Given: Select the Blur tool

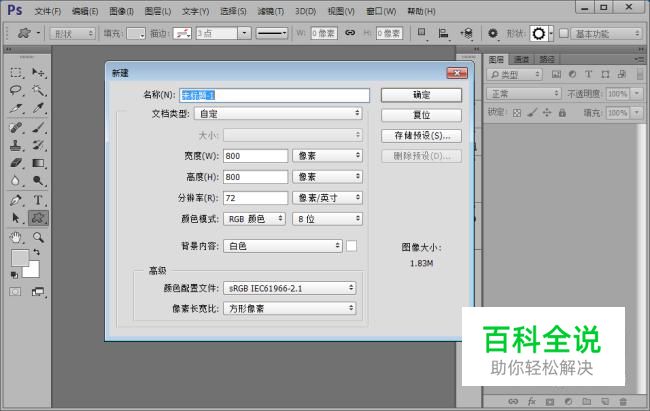Looking at the screenshot, I should (16, 181).
